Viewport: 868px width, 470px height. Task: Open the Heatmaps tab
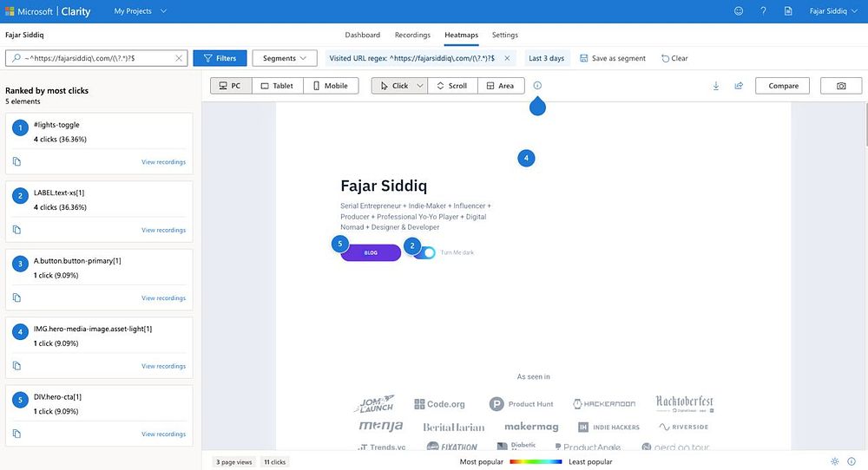pyautogui.click(x=461, y=35)
